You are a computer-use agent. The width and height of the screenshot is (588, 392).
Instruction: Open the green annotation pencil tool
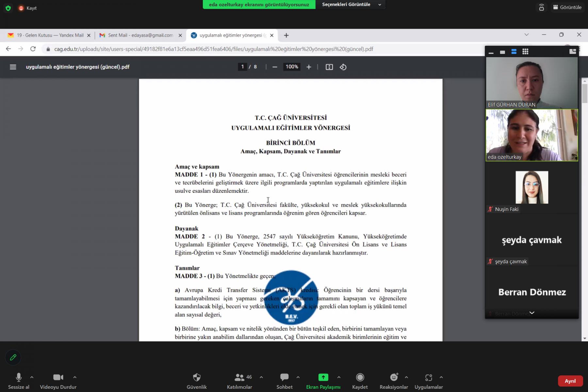(x=13, y=357)
